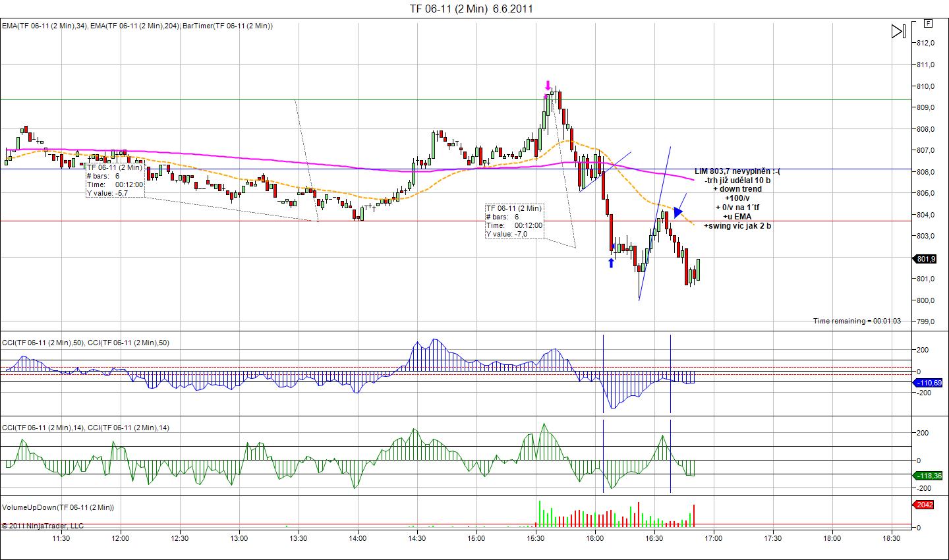
Task: Click the 12:00 time axis label
Action: point(121,538)
